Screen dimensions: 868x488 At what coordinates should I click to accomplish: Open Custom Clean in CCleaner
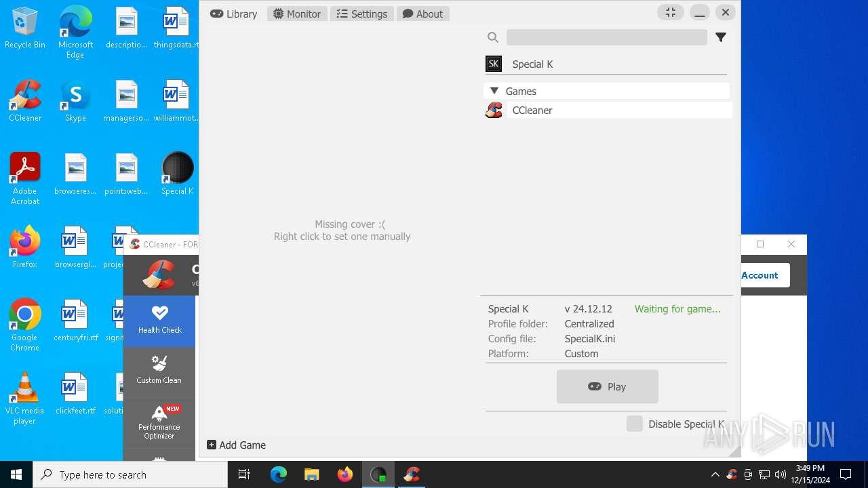pos(159,371)
